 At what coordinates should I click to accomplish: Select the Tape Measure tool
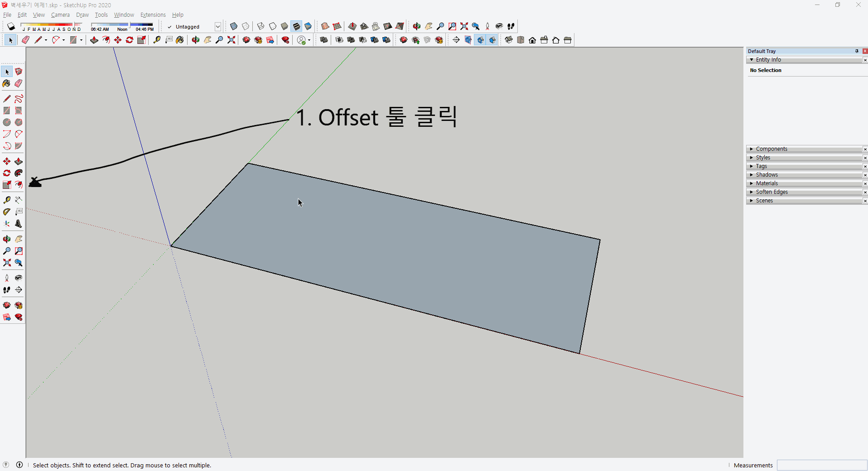click(7, 200)
